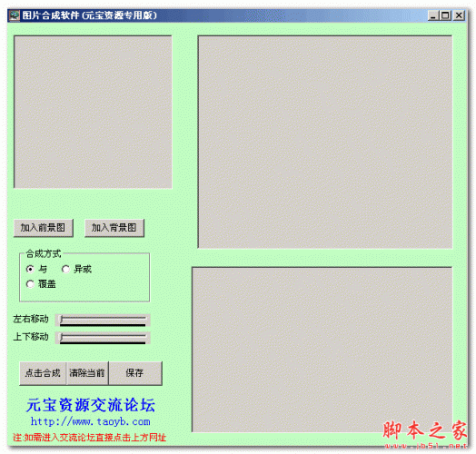Click the red 注:如需进入交流论坛 note text

[x=90, y=438]
